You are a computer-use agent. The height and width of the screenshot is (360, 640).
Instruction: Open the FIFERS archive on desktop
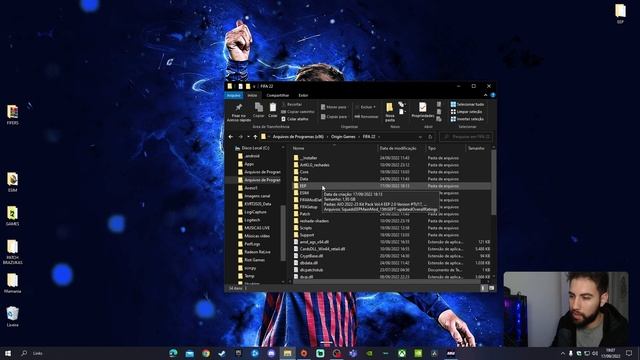coord(12,114)
